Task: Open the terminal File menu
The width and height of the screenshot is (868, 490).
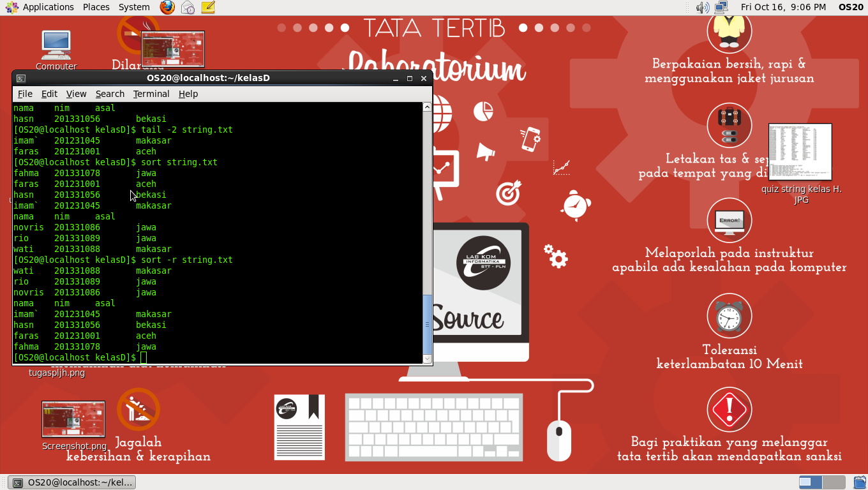Action: (x=25, y=94)
